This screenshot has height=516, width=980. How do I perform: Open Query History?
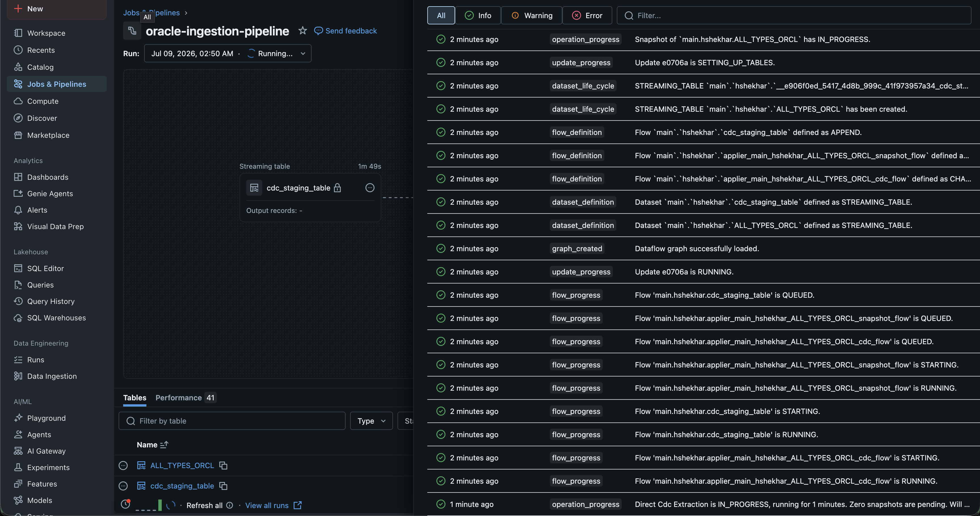tap(56, 301)
